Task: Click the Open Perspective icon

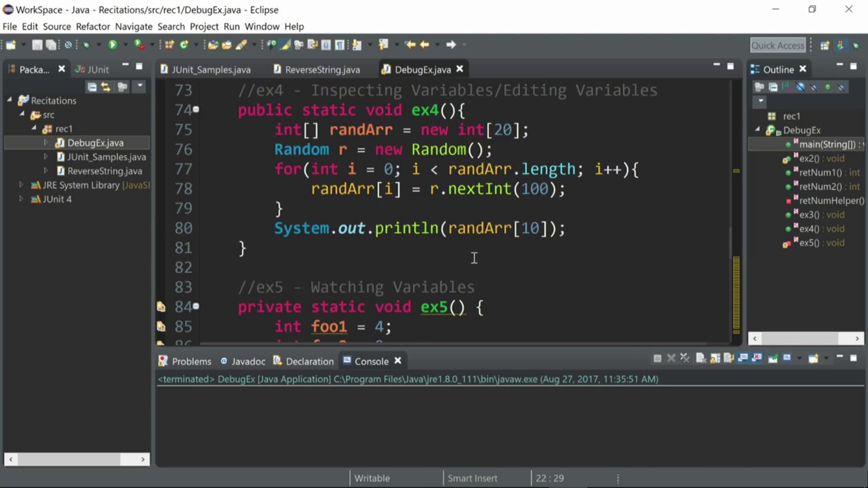Action: 825,45
